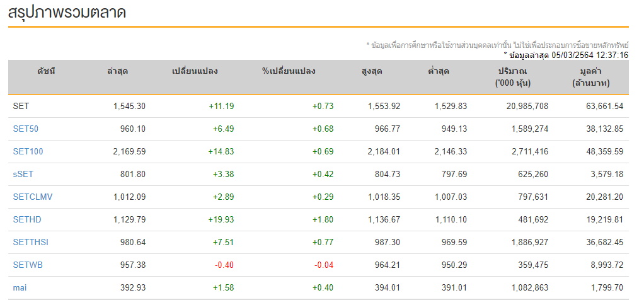Click the SET100 volume 2,711,416
644x300 pixels.
(530, 152)
